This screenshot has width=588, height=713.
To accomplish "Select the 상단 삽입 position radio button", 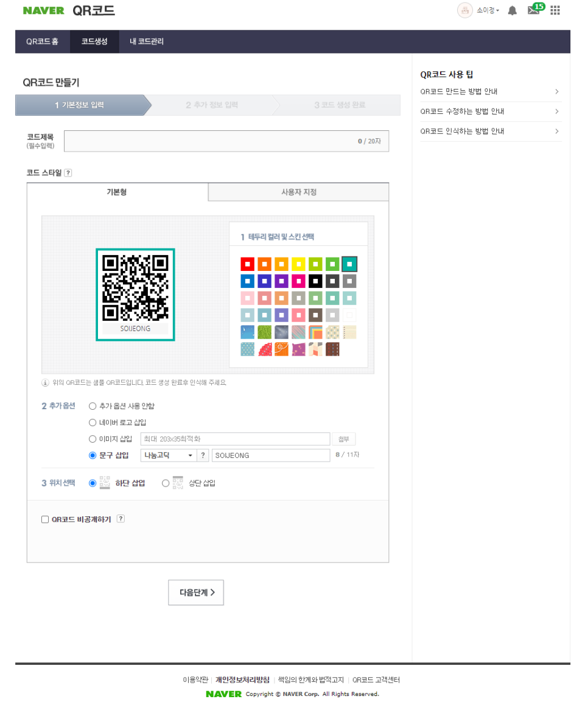I will click(166, 483).
